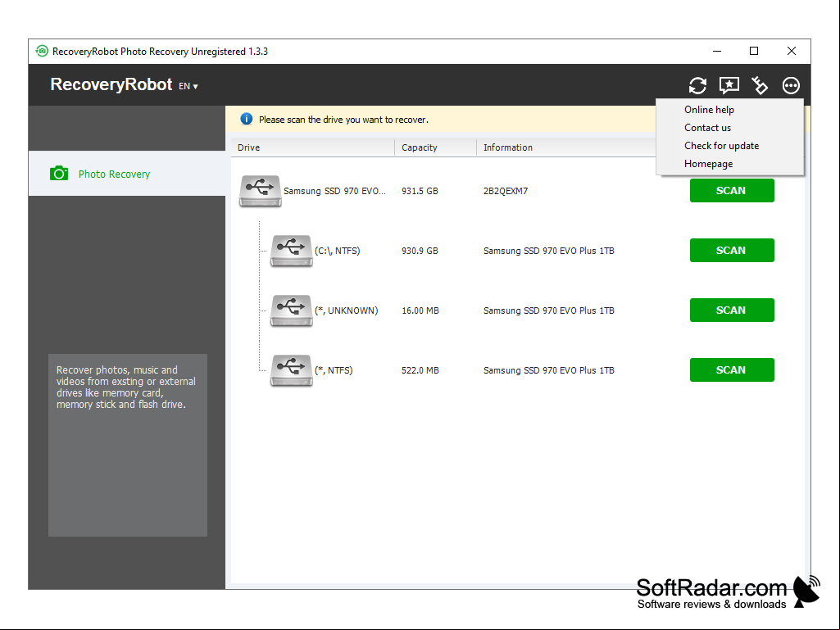
Task: Click the 522.0 MB capacity value
Action: (x=420, y=370)
